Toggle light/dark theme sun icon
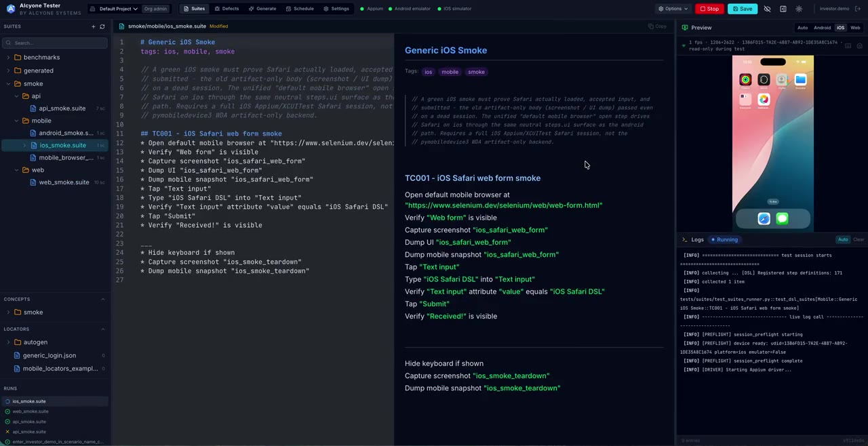868x446 pixels. tap(799, 9)
